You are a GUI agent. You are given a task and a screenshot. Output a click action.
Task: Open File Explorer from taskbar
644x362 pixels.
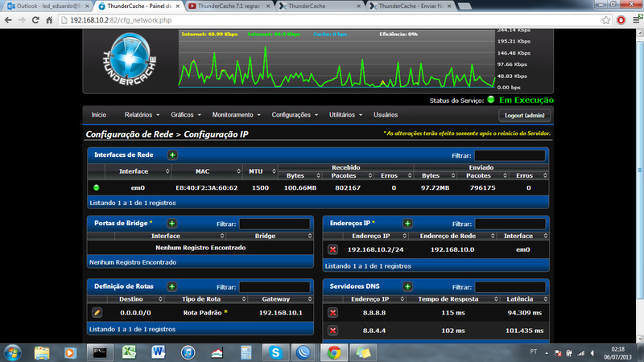coord(42,353)
